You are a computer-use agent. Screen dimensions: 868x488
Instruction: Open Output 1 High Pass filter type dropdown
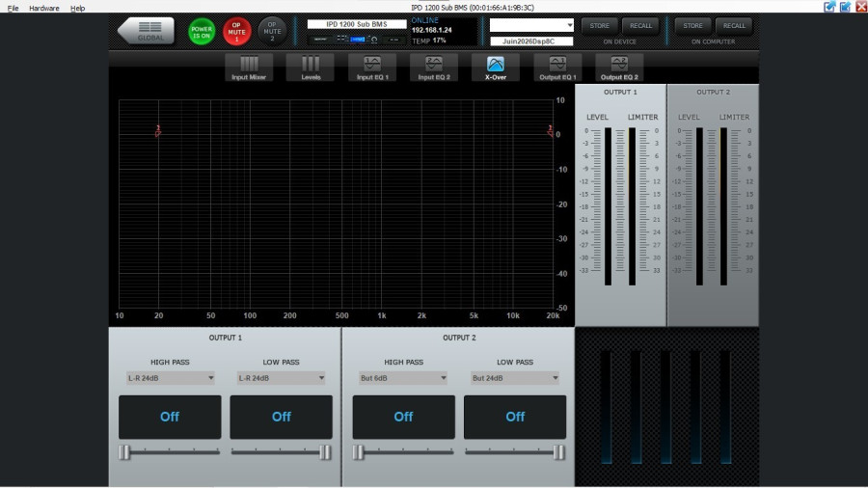click(170, 378)
